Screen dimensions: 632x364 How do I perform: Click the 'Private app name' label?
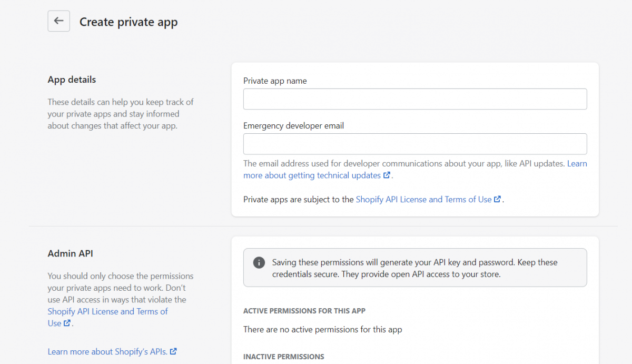point(275,81)
